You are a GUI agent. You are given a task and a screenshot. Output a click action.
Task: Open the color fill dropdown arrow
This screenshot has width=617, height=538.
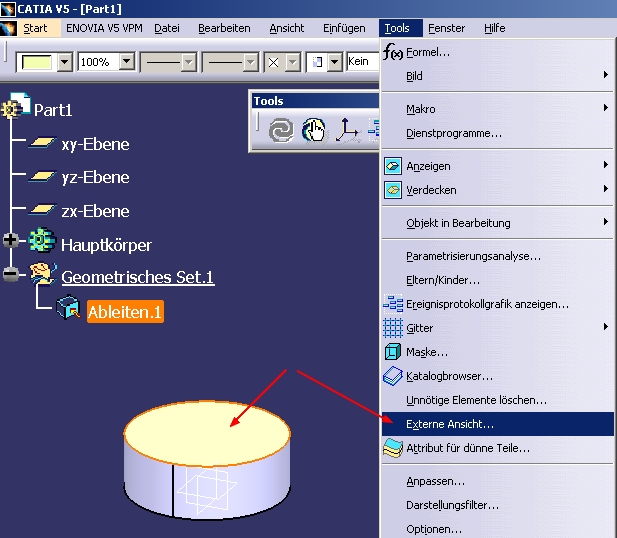coord(64,62)
